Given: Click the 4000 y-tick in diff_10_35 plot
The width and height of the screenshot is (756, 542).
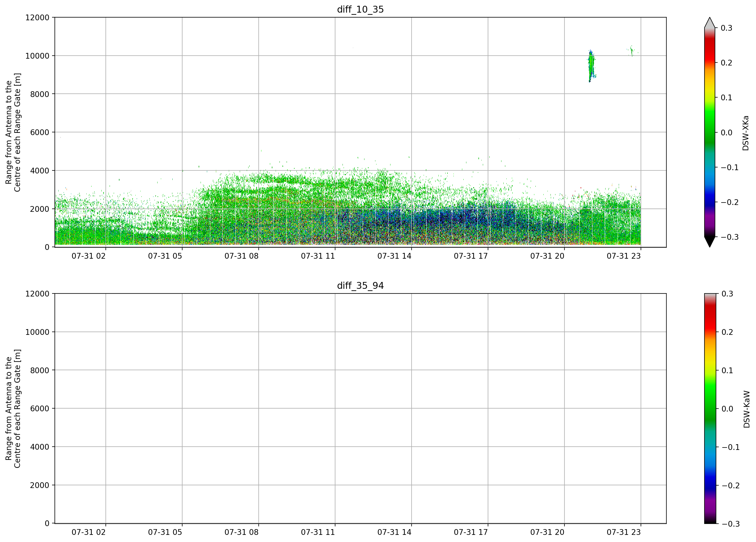Looking at the screenshot, I should tap(40, 171).
